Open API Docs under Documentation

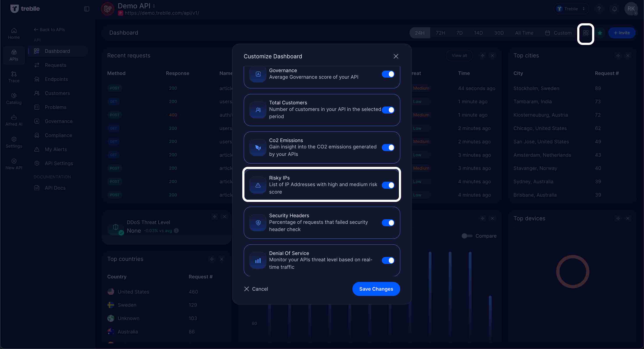[55, 188]
